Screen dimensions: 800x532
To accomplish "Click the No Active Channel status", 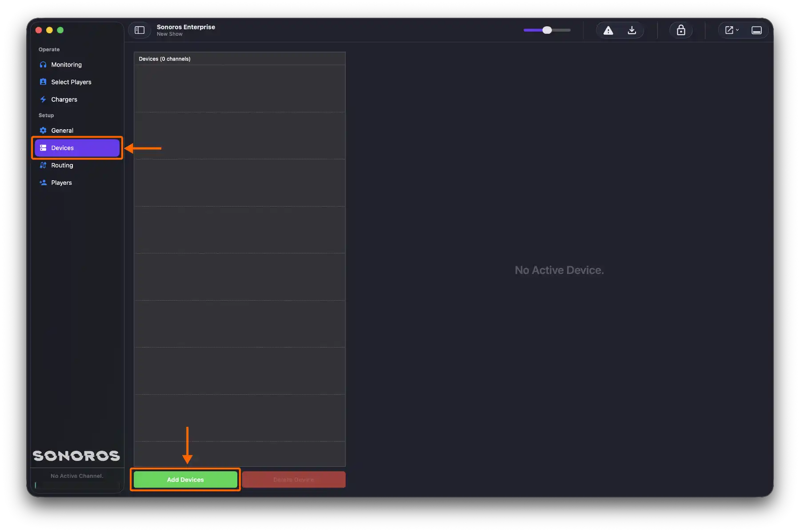I will [77, 476].
